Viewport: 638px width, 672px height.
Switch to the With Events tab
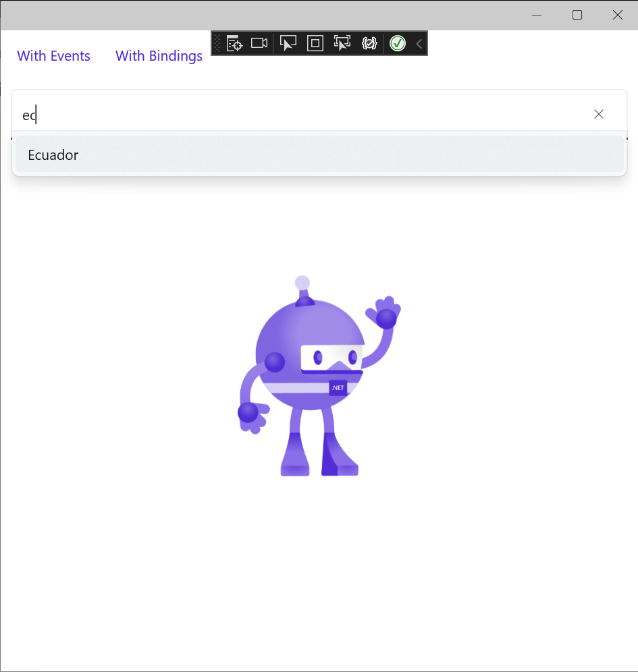53,56
